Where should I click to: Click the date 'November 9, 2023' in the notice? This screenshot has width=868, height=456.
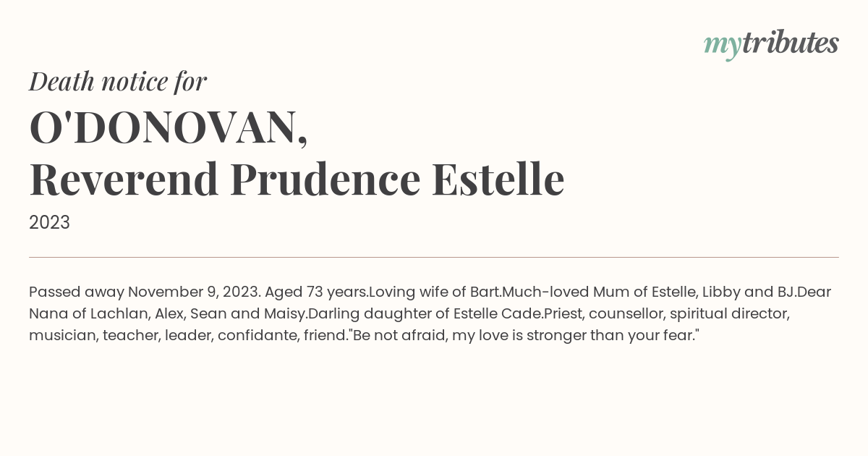(194, 292)
